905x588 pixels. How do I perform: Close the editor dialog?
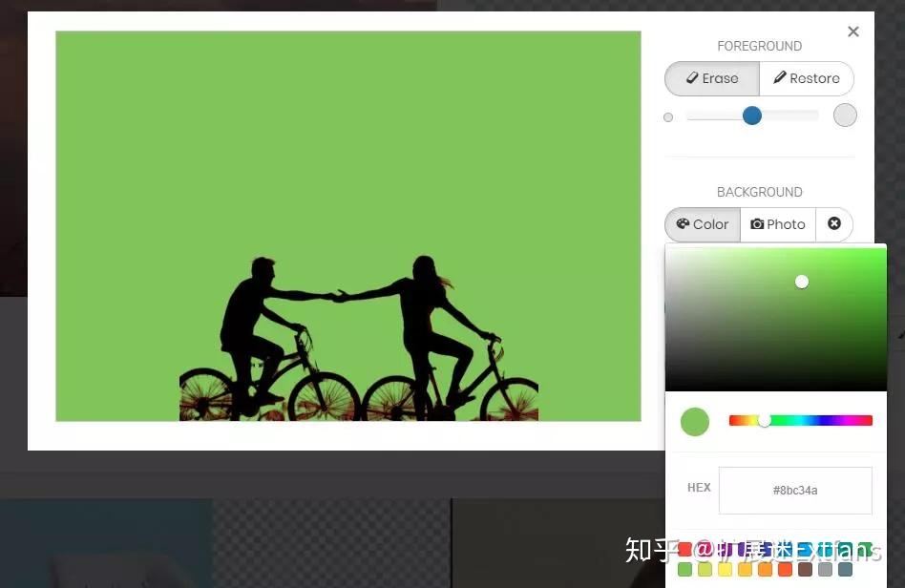[x=853, y=31]
